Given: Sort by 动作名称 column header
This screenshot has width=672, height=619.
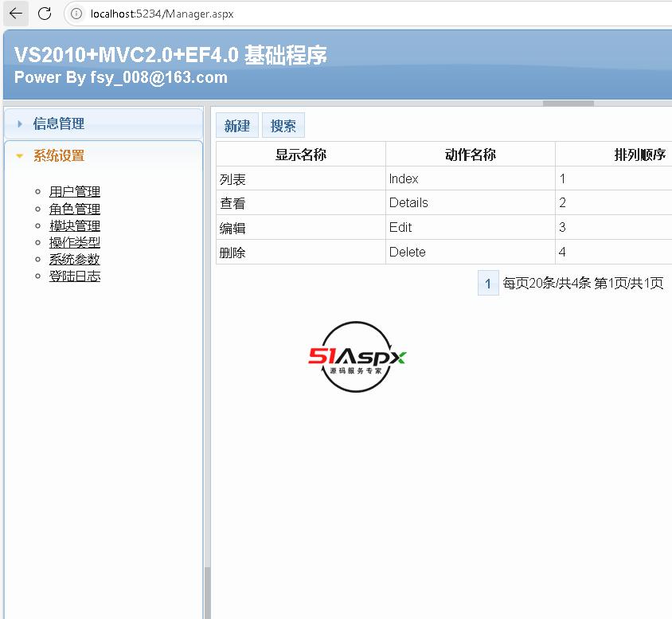Looking at the screenshot, I should coord(470,155).
